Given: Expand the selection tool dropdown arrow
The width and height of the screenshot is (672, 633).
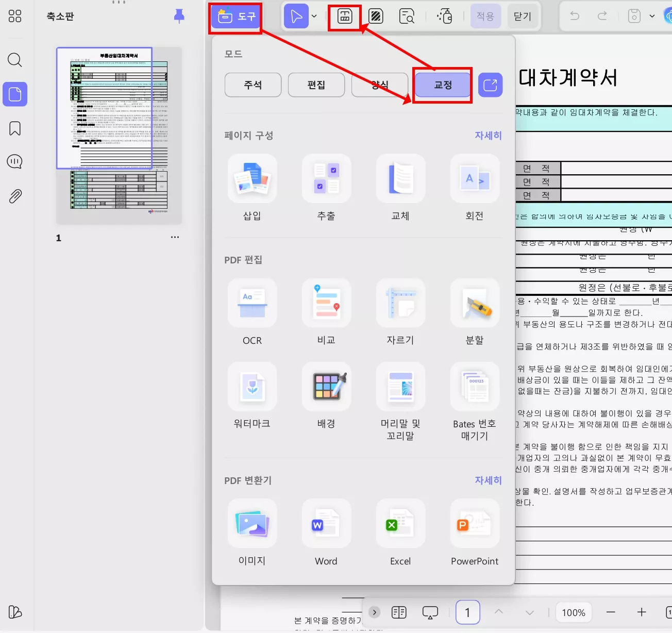Looking at the screenshot, I should (315, 16).
